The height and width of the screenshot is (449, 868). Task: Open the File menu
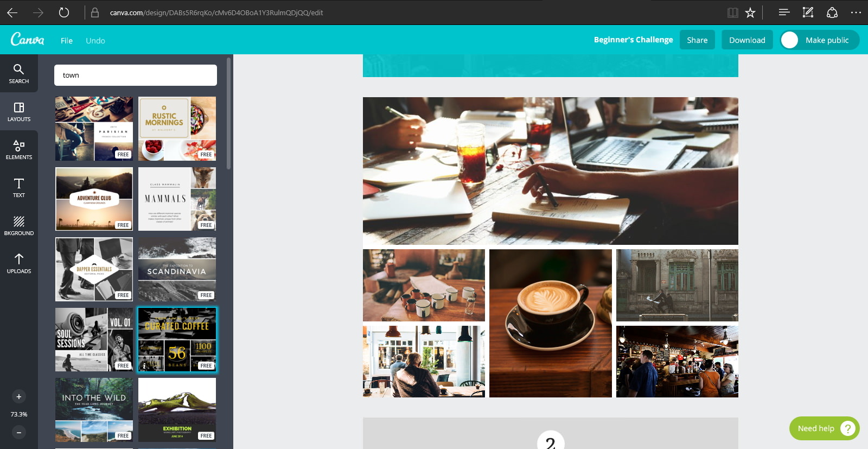click(67, 41)
